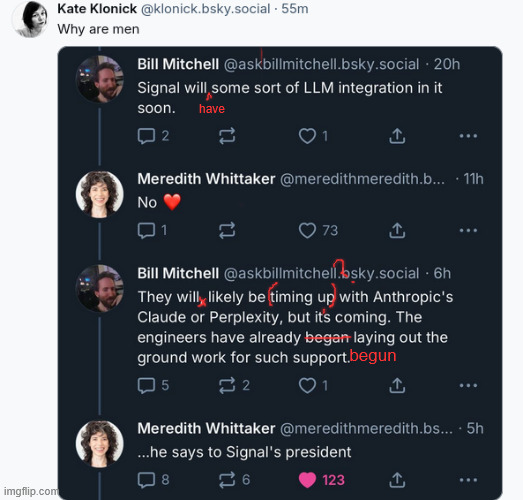Reply to Meredith's "No" post
Screen dimensions: 523x500
pyautogui.click(x=152, y=230)
